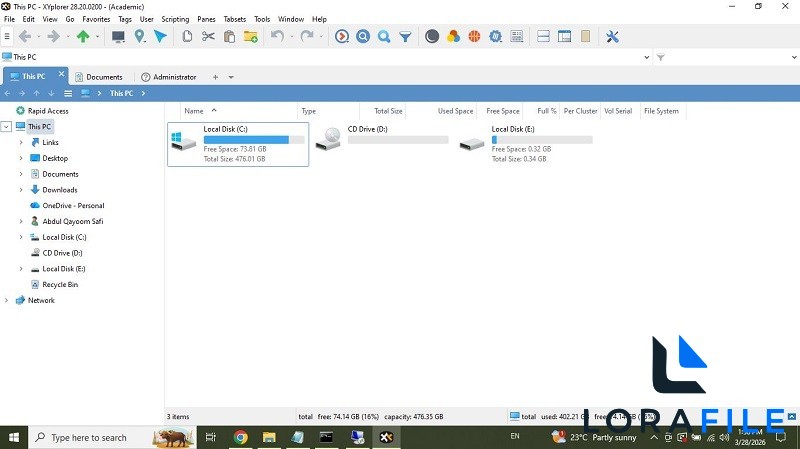Open Find Files magnifier icon
Screen dimensions: 800x449
click(384, 36)
